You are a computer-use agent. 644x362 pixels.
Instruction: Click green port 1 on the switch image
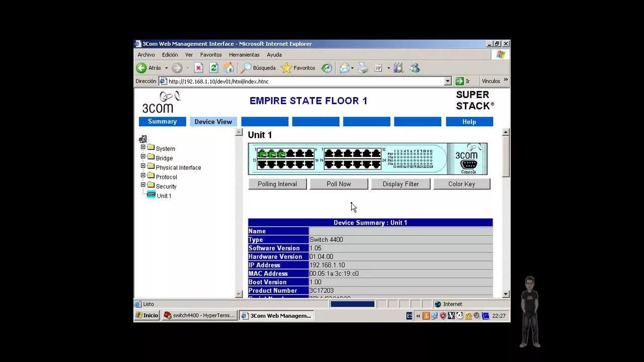(x=262, y=153)
